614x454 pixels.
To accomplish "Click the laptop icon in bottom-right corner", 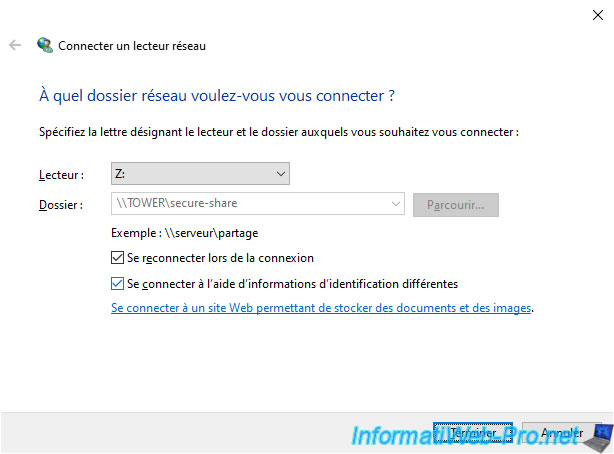I will tap(598, 436).
